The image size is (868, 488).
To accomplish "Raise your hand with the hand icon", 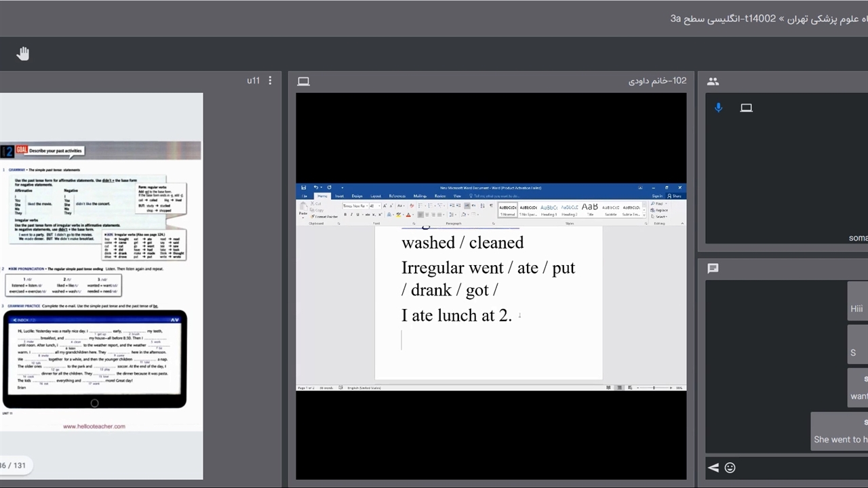I will [23, 54].
